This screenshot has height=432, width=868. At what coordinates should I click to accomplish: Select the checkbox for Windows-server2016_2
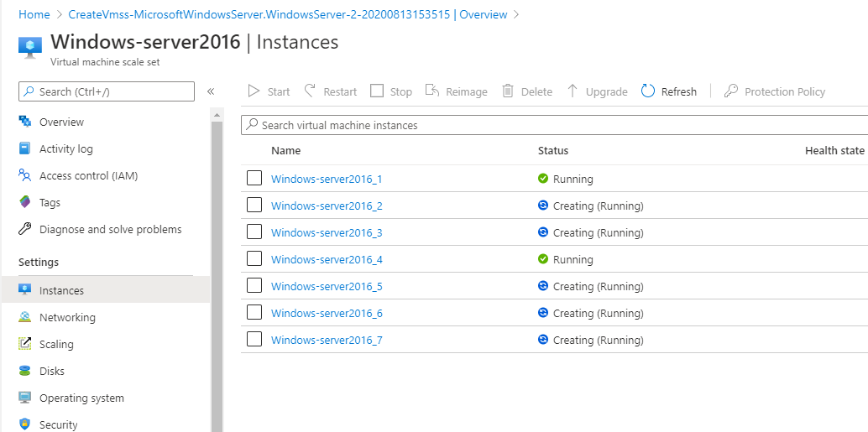254,206
